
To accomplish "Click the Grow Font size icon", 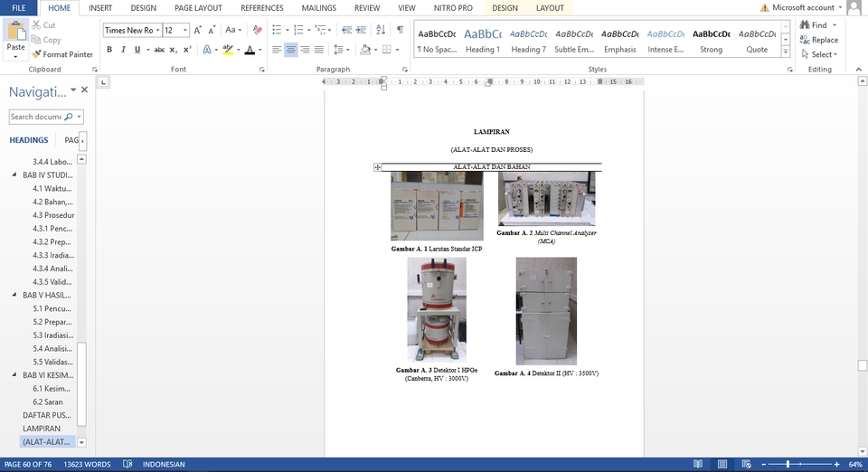I will point(198,30).
